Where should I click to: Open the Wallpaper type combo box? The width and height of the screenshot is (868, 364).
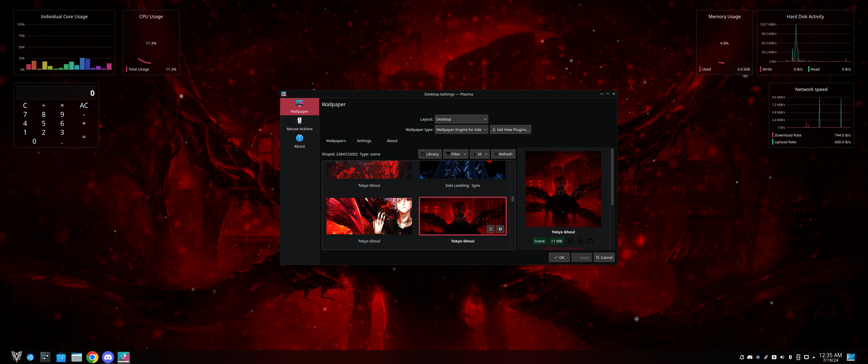pyautogui.click(x=461, y=129)
